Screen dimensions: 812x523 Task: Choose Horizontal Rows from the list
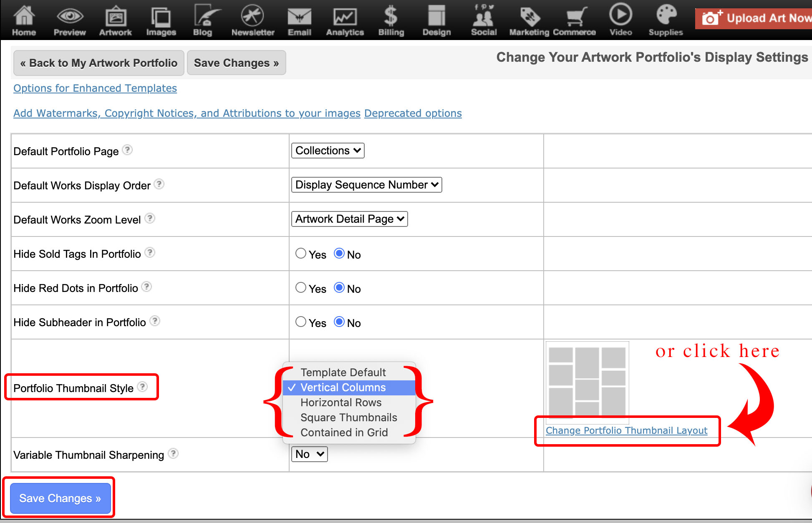[x=341, y=402]
